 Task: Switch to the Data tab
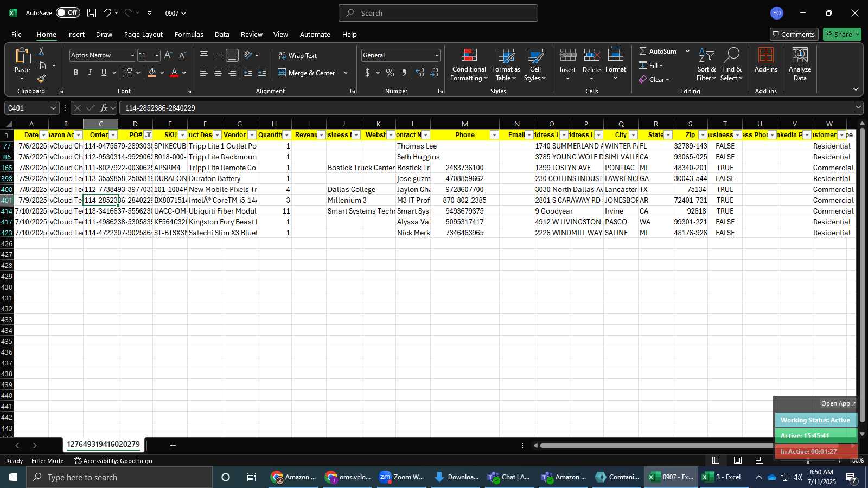(222, 34)
